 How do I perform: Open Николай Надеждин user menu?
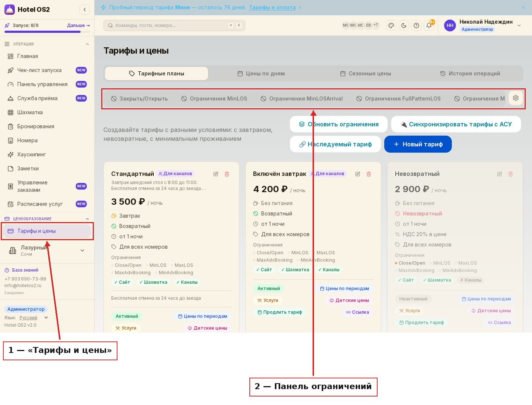(483, 25)
